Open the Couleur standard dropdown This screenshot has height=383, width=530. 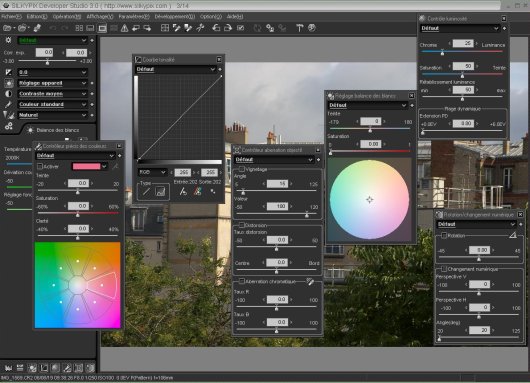coord(52,104)
